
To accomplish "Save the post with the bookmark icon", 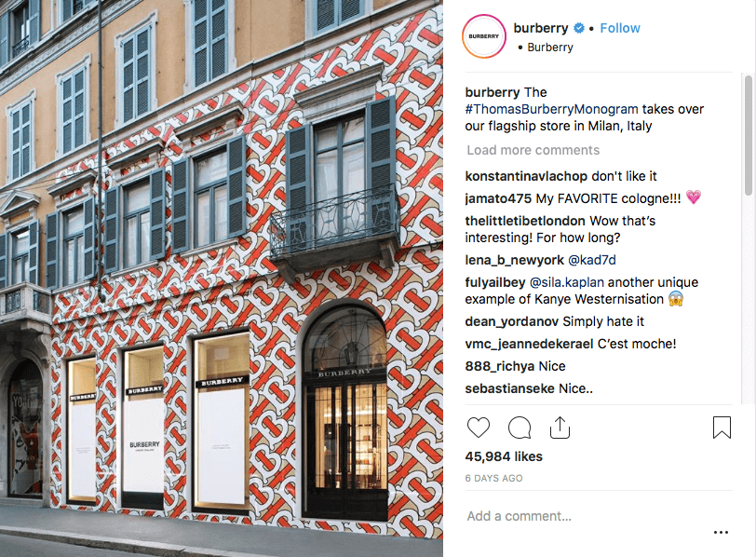I will (722, 428).
